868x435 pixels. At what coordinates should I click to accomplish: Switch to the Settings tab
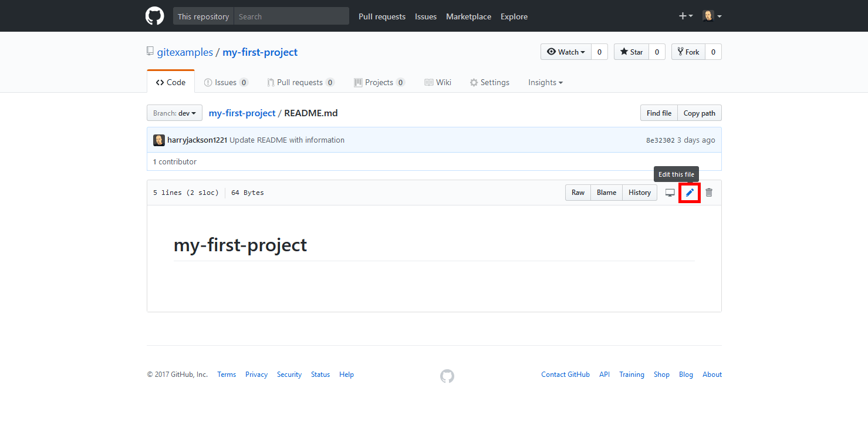tap(489, 82)
